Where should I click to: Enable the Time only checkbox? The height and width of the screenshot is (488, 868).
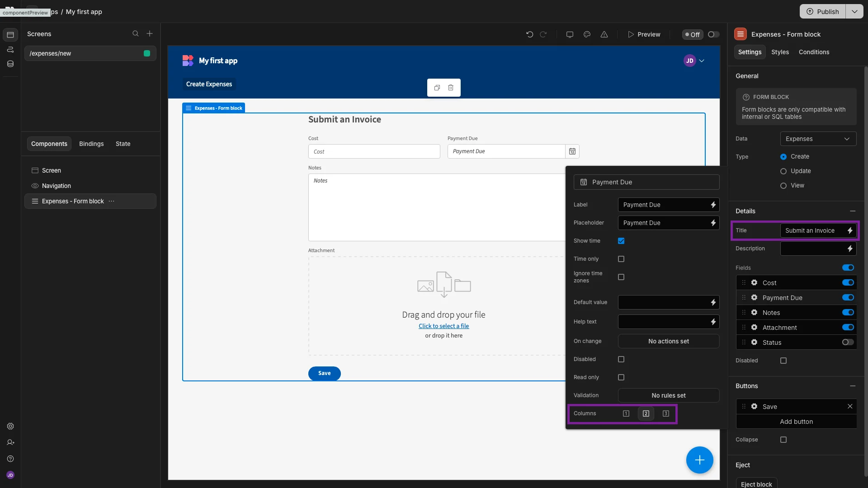click(621, 259)
